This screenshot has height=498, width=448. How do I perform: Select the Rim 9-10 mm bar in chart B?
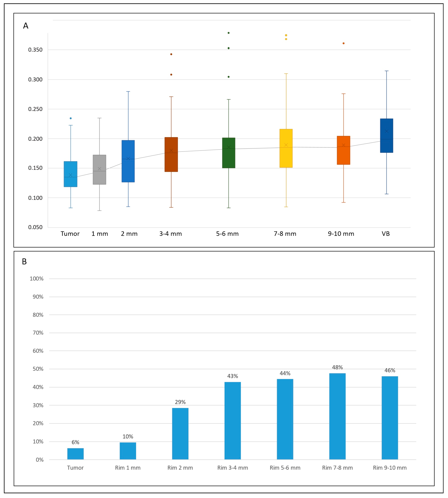pyautogui.click(x=390, y=418)
